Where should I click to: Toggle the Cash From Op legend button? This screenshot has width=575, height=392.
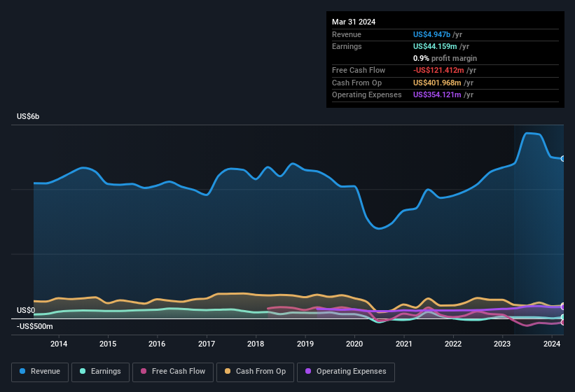click(x=255, y=372)
